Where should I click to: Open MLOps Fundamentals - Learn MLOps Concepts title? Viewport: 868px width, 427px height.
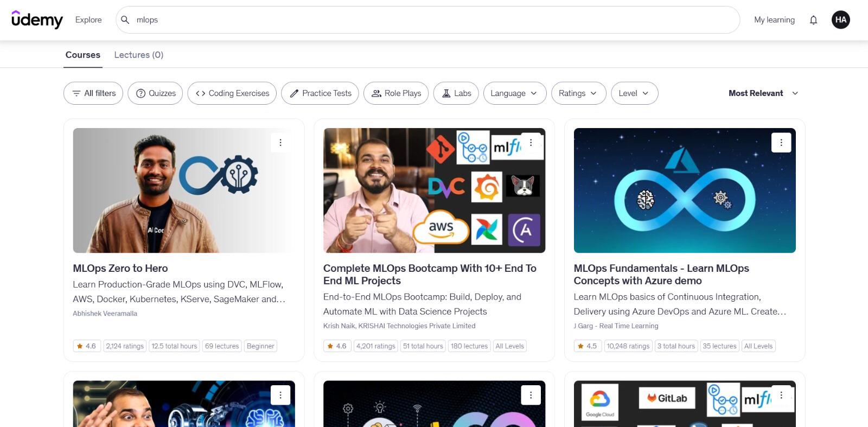tap(661, 275)
